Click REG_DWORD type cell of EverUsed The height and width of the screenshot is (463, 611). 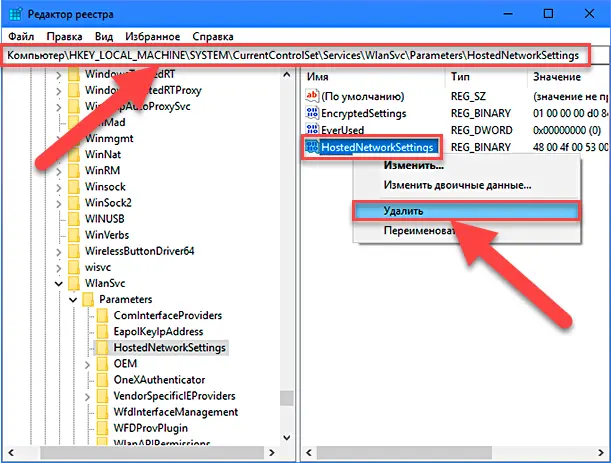[x=481, y=130]
